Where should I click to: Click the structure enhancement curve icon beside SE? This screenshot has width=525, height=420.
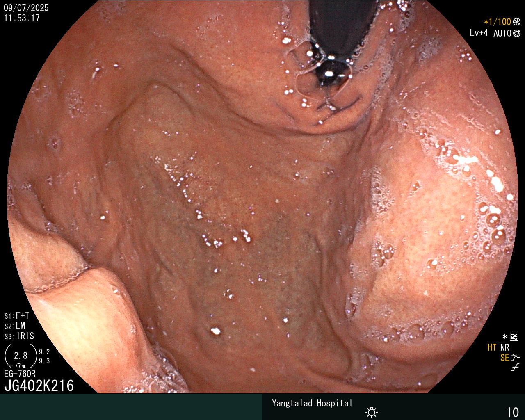(515, 358)
